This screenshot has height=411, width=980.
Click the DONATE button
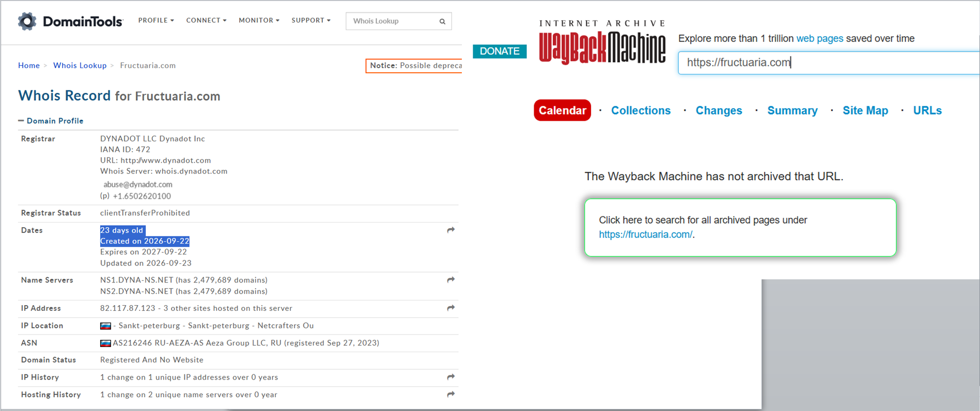point(500,51)
